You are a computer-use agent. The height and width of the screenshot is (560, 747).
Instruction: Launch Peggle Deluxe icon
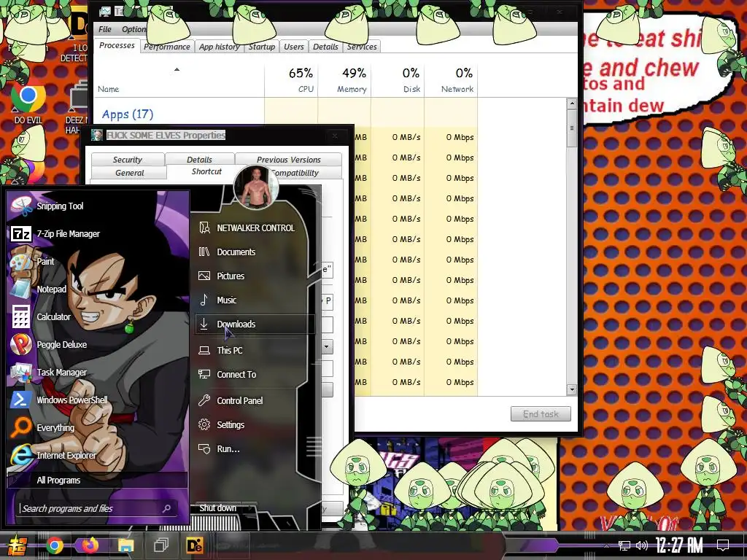tap(21, 344)
